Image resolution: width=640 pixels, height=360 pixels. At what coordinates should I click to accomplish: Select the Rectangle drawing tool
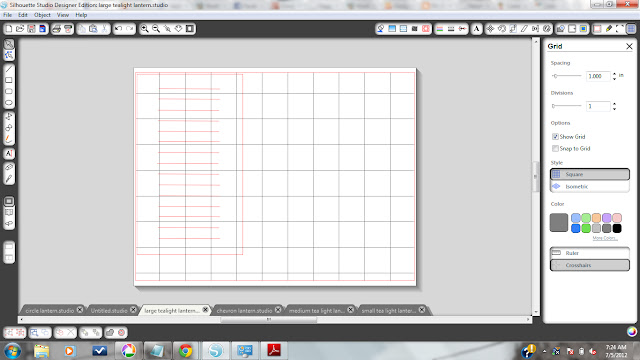click(9, 80)
